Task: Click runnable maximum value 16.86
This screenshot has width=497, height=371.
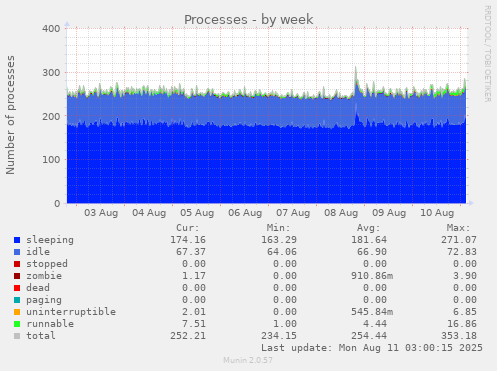Action: click(x=462, y=324)
